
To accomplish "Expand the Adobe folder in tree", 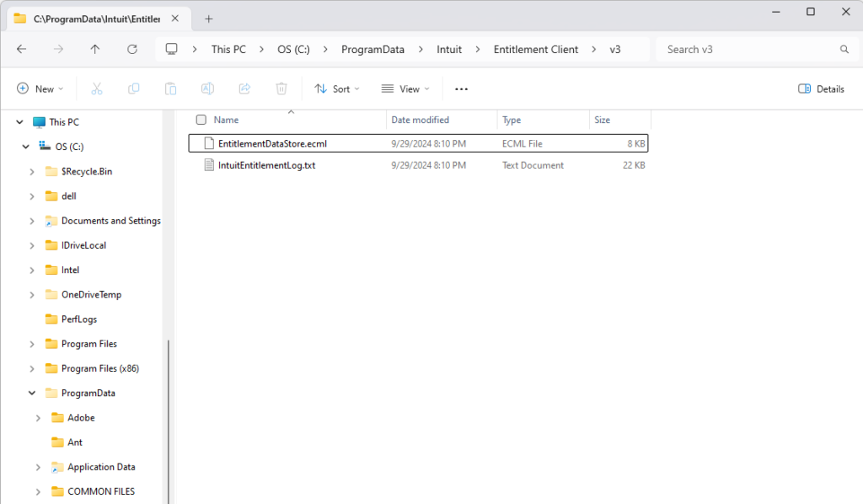I will click(x=38, y=418).
